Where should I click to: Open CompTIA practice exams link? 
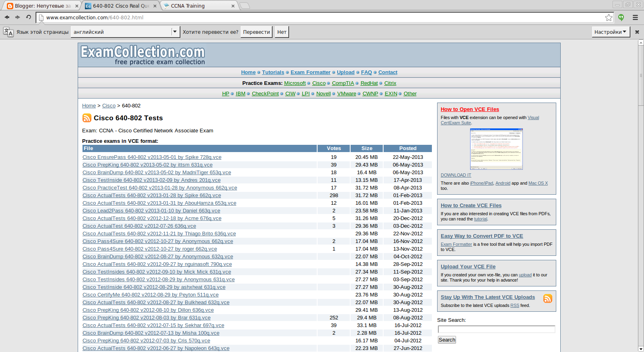click(x=343, y=83)
